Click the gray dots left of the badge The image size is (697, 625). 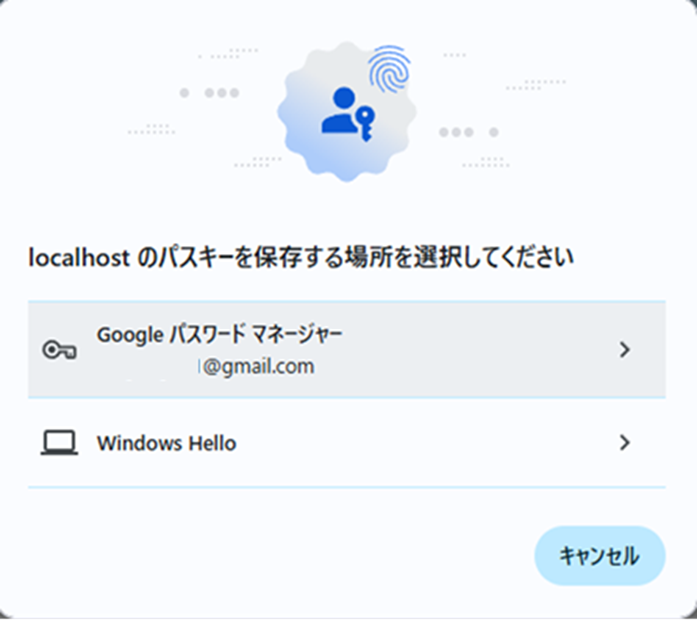(209, 93)
